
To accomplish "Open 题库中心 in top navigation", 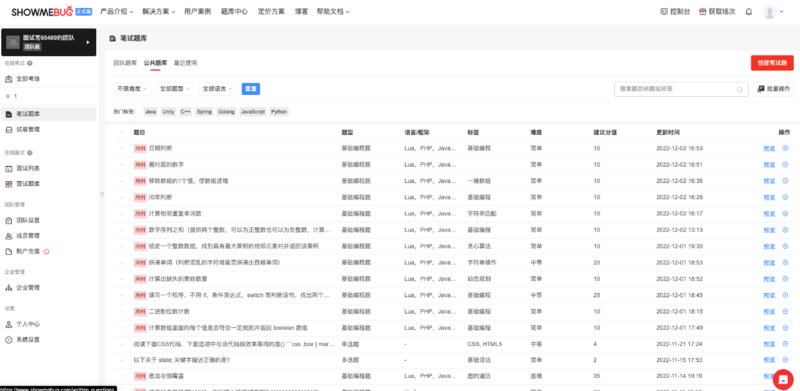I will coord(235,11).
